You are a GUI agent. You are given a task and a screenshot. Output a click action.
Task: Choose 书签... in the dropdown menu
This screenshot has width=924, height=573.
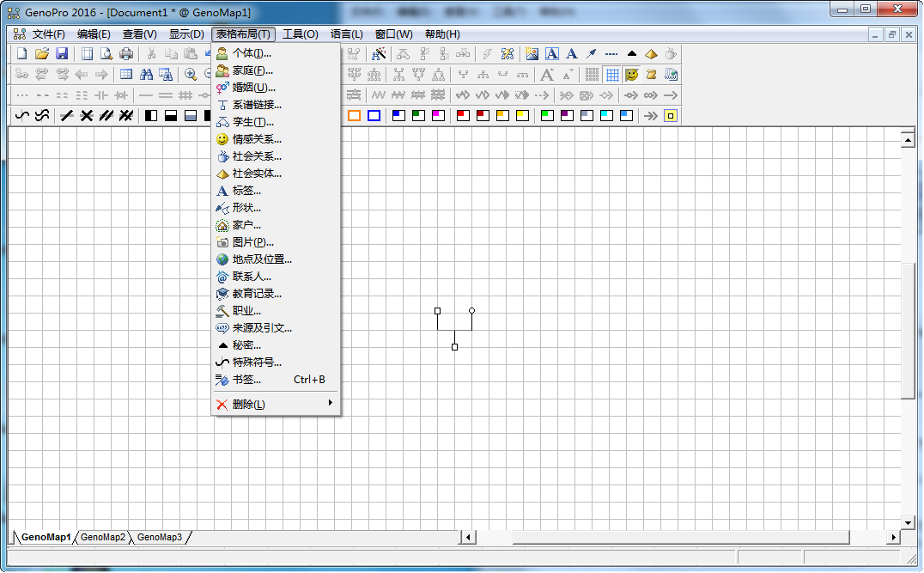click(x=246, y=380)
